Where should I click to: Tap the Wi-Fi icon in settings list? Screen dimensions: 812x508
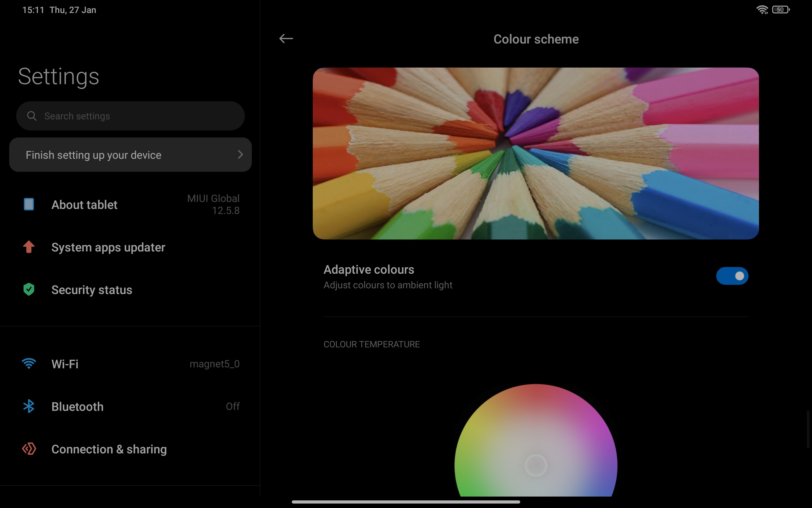point(29,364)
